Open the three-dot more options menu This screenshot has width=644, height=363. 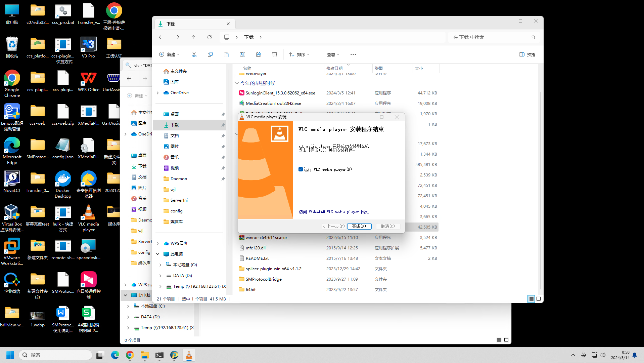click(x=353, y=54)
